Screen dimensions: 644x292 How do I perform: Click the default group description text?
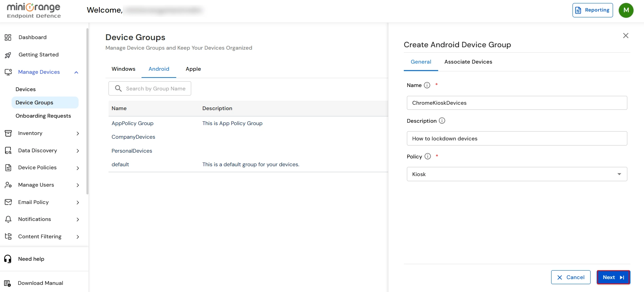(251, 165)
